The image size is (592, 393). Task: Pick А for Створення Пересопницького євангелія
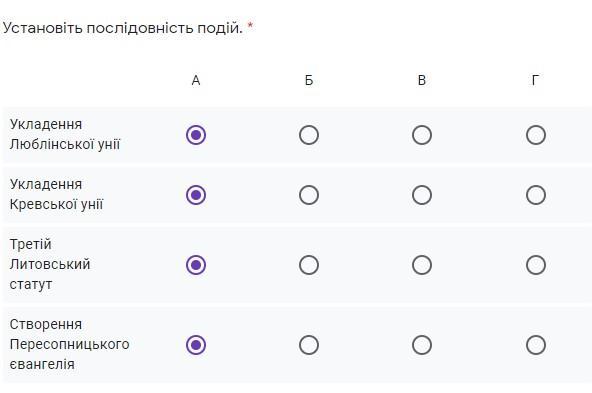pyautogui.click(x=196, y=345)
